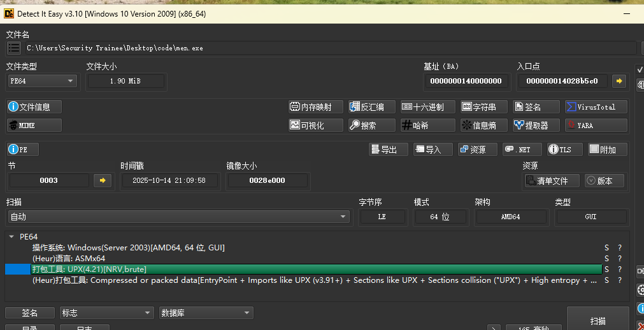Open 提取器 extractor
The image size is (644, 330).
pos(536,126)
